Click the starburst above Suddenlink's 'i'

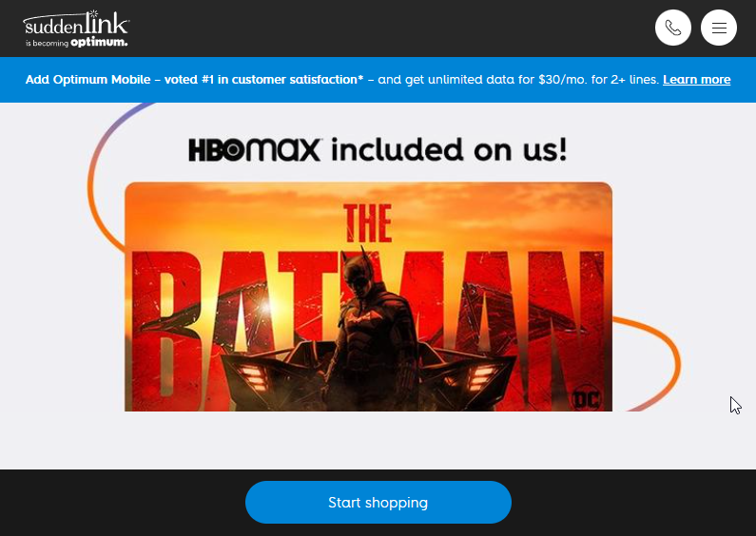coord(94,13)
